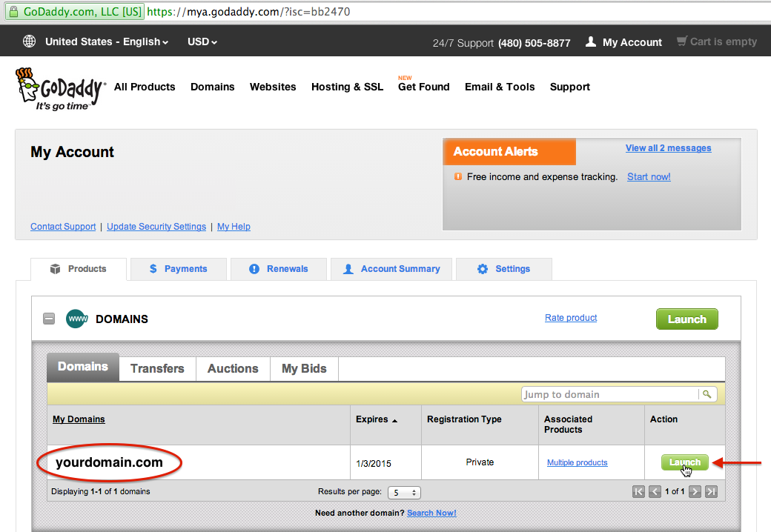771x532 pixels.
Task: Click the globe region icon
Action: pos(30,41)
